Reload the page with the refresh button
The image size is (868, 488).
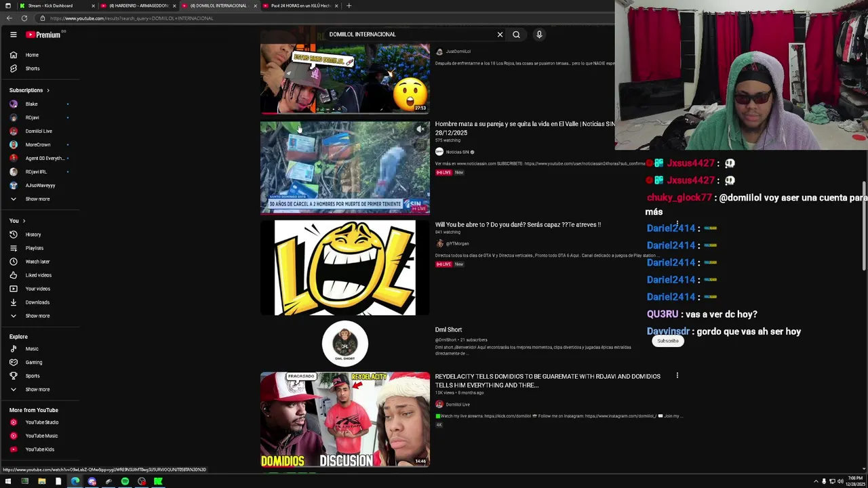point(24,18)
